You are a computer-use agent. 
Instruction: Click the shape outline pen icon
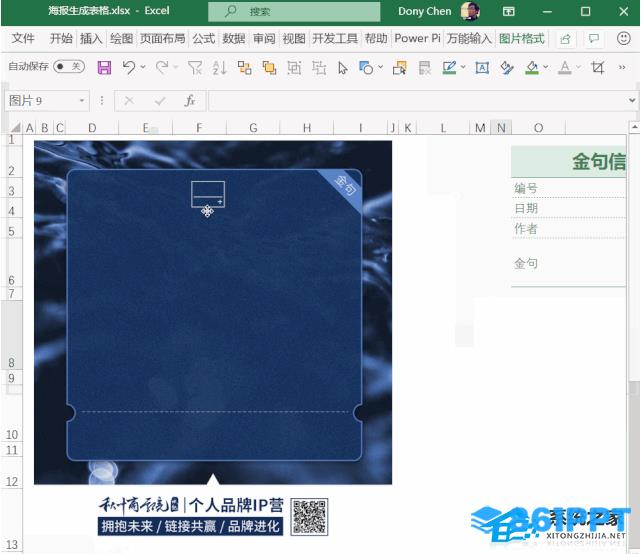pyautogui.click(x=449, y=67)
